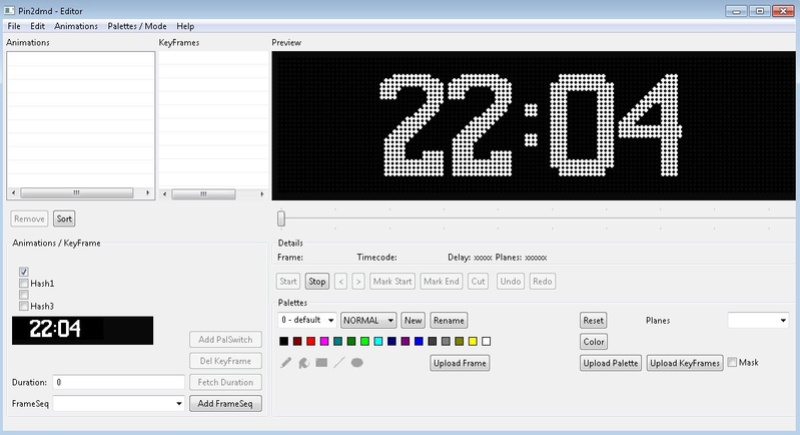Click KeyFrames list scroll right arrow

tap(262, 194)
